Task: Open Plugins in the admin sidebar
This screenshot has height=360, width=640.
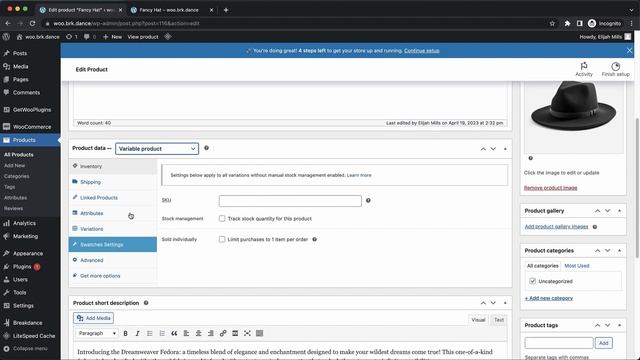Action: pos(30,267)
